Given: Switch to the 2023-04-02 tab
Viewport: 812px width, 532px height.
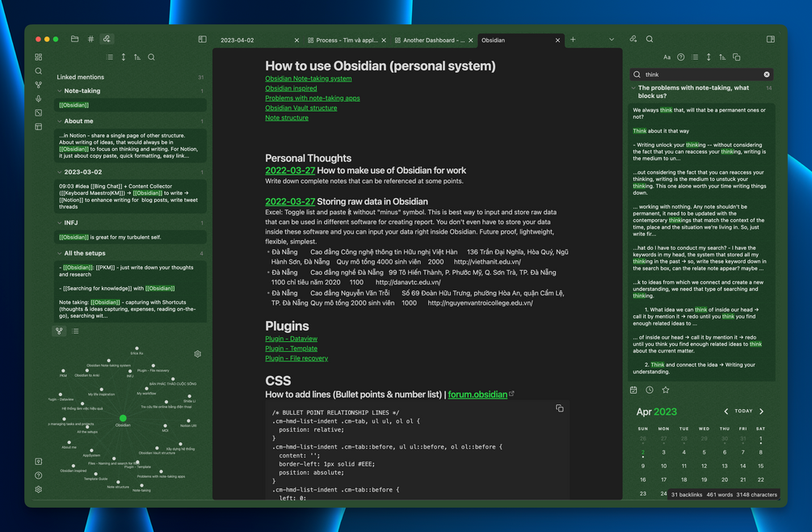Looking at the screenshot, I should 238,40.
